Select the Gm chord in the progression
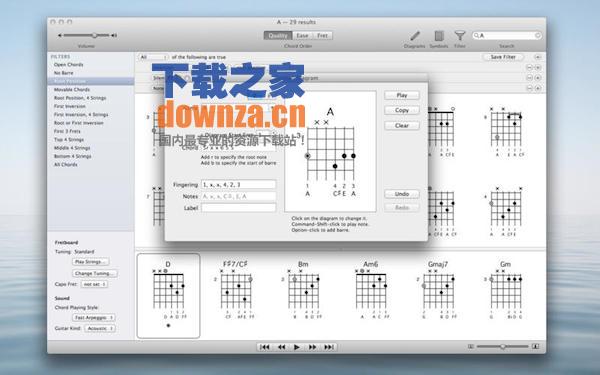This screenshot has height=375, width=600. click(505, 290)
